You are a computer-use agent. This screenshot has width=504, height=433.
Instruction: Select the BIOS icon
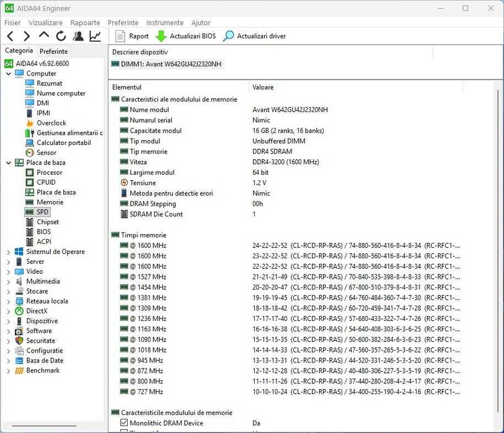coord(30,232)
